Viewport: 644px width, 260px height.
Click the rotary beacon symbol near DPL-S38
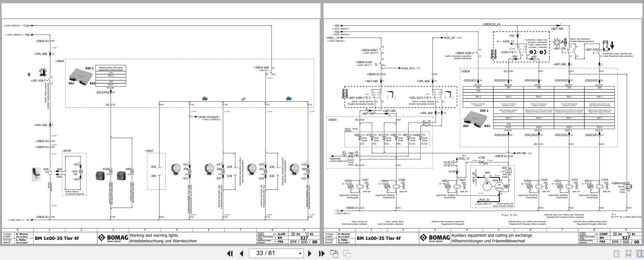(x=43, y=72)
